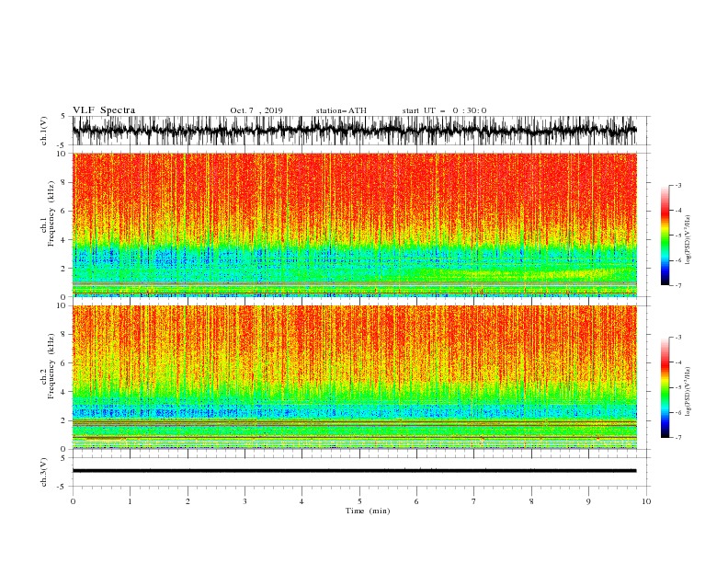Image resolution: width=728 pixels, height=563 pixels.
Task: Click the ch.1 Frequency (kHz) axis label
Action: point(48,213)
